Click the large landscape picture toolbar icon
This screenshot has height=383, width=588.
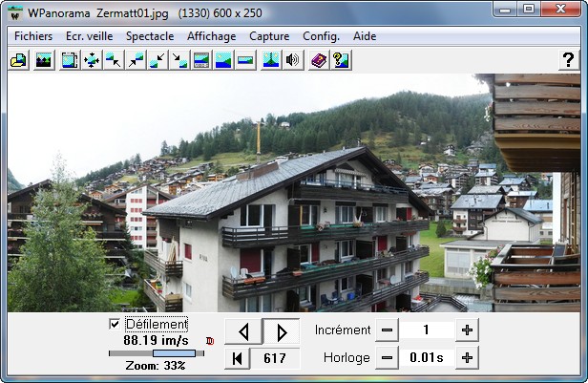pos(223,60)
